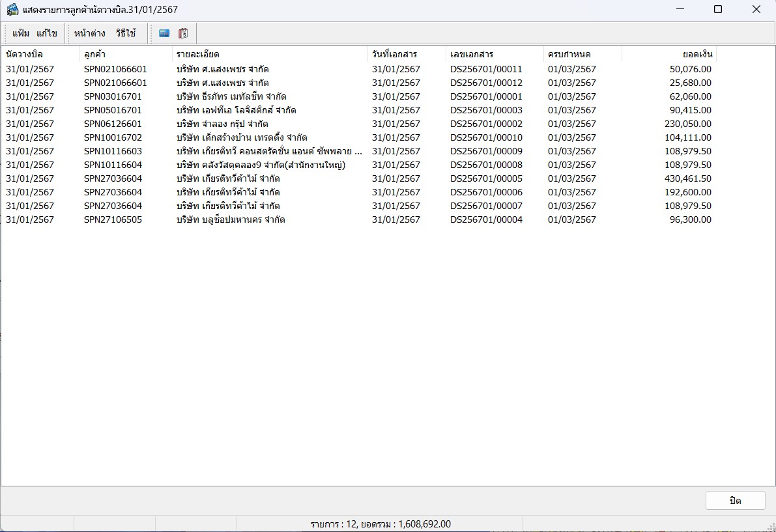
Task: Click amount 50,076.00
Action: (691, 69)
